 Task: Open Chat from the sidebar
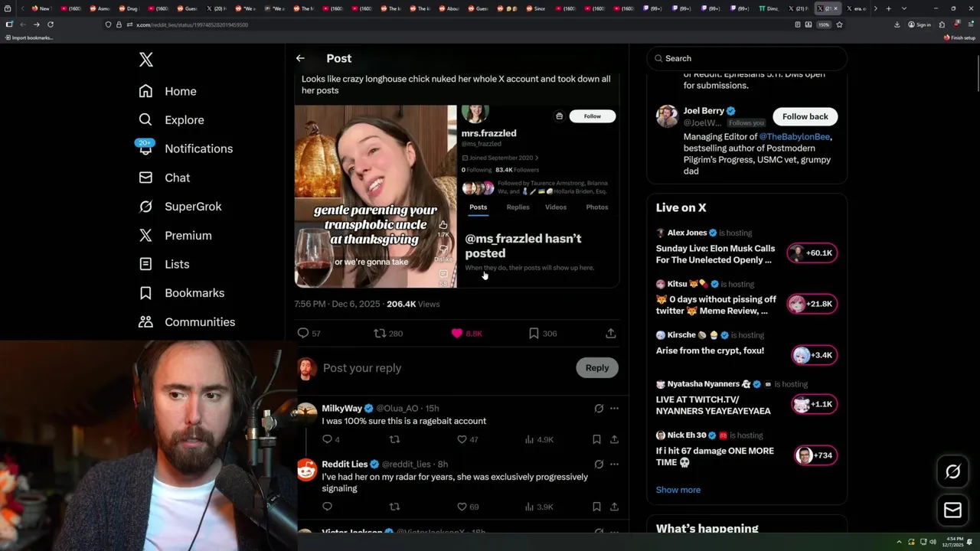coord(165,178)
